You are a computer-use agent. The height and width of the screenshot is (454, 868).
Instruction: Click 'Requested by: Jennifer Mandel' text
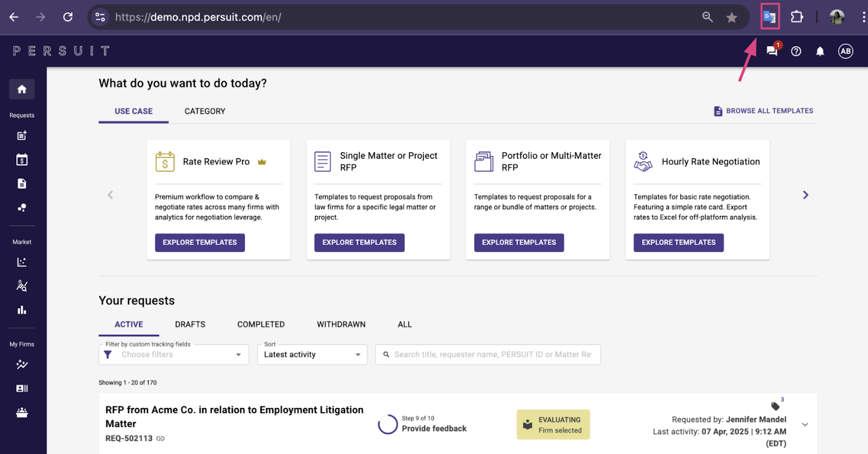click(x=729, y=419)
